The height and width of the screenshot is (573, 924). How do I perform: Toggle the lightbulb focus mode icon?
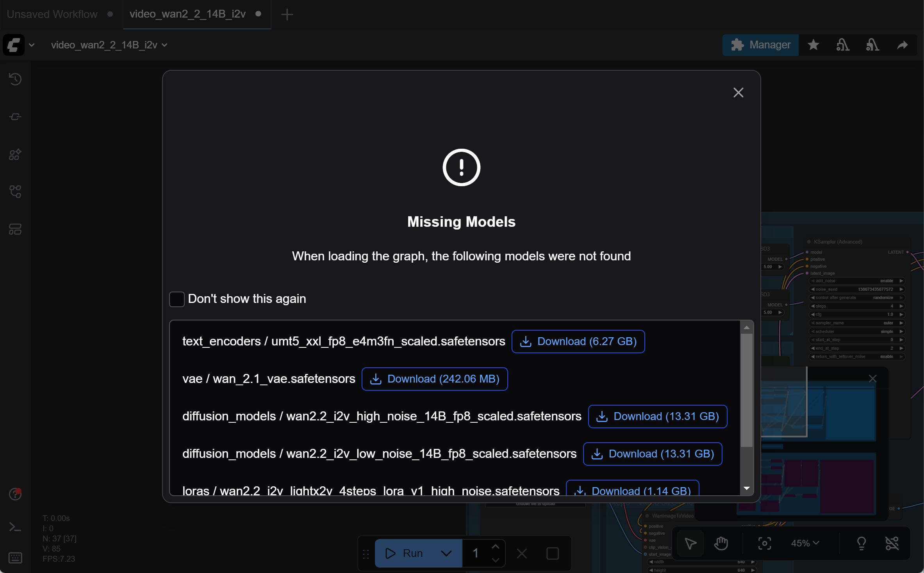[x=861, y=543]
